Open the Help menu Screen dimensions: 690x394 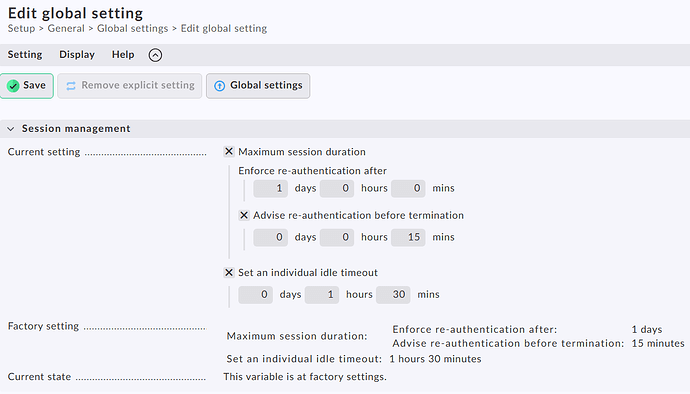click(x=123, y=55)
